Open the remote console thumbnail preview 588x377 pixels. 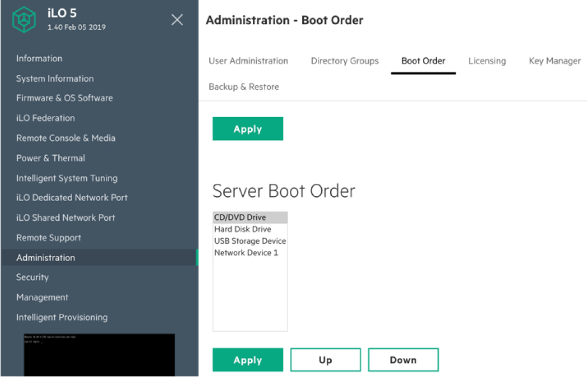(x=100, y=355)
